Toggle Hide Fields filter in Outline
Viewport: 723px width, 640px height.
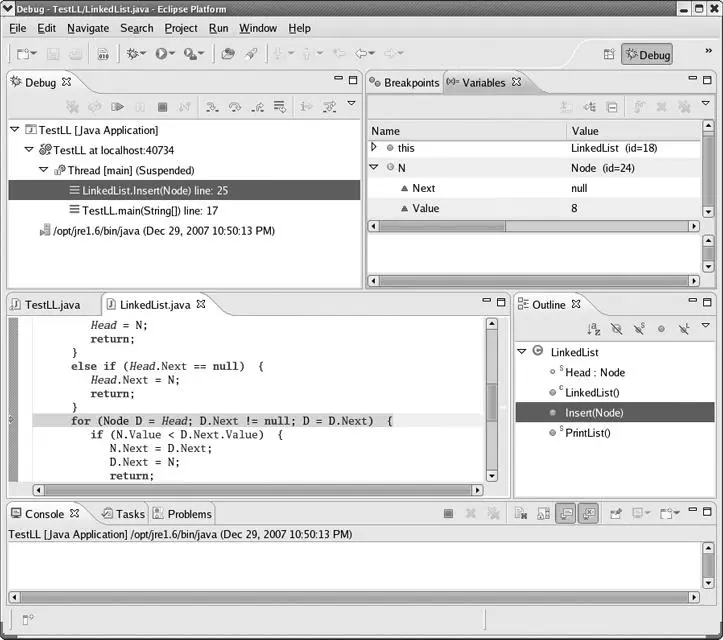point(616,329)
